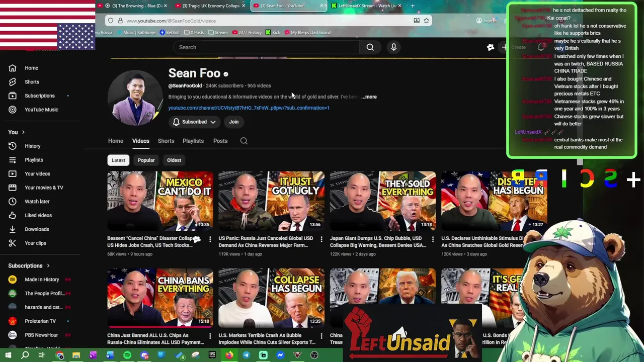The image size is (644, 362).
Task: Open My Blerps Dashboard bookmark
Action: [x=307, y=32]
